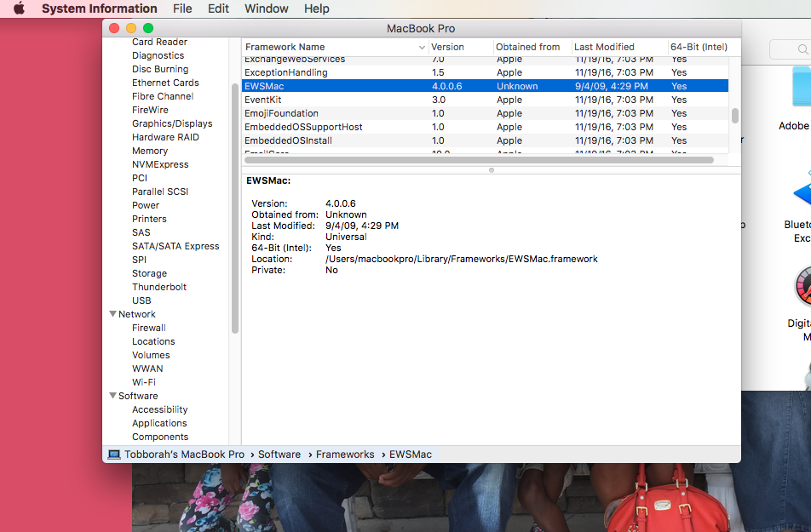The width and height of the screenshot is (811, 532).
Task: Select the EmojiFoundation framework row
Action: [x=486, y=113]
